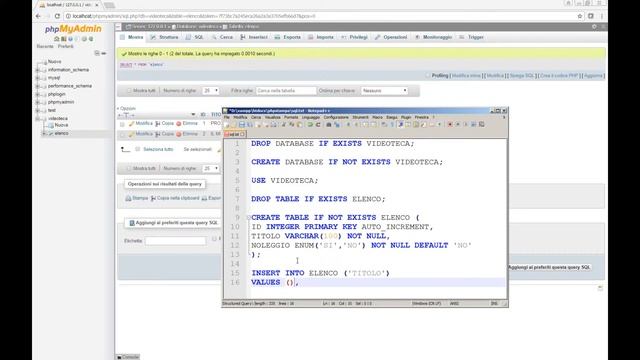The height and width of the screenshot is (360, 640).
Task: Expand mysql database node
Action: (38, 78)
